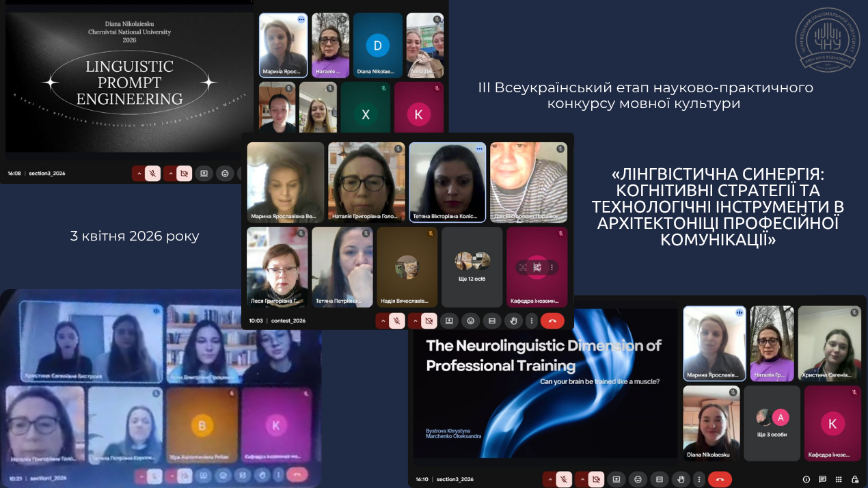
Task: Click the '3 квітня 2026 року' date text
Action: click(135, 236)
